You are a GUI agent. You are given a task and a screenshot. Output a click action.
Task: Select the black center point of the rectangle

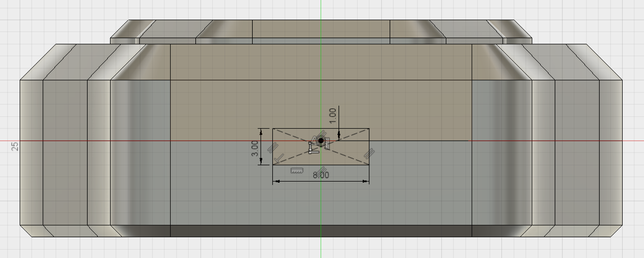coord(321,141)
